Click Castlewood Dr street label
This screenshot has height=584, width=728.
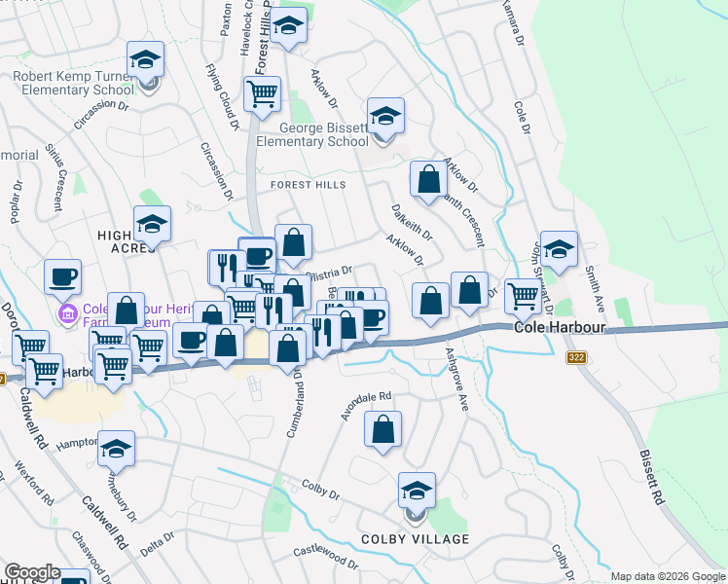pos(326,557)
